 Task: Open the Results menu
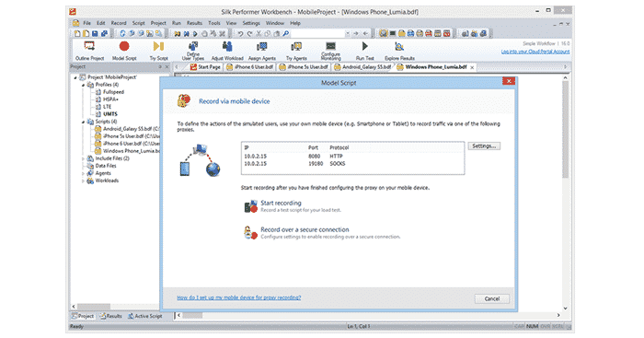coord(194,23)
